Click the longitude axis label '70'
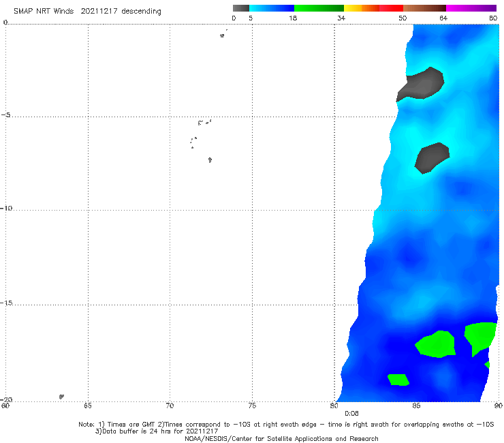This screenshot has width=504, height=443. [170, 406]
